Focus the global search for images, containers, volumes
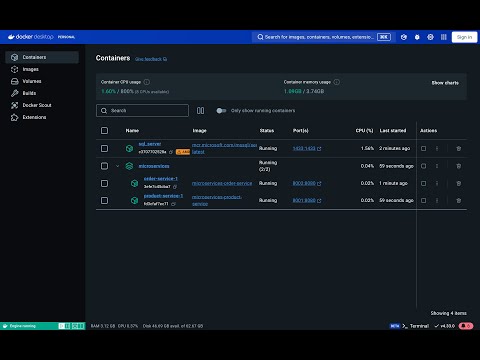The height and width of the screenshot is (360, 480). [322, 37]
